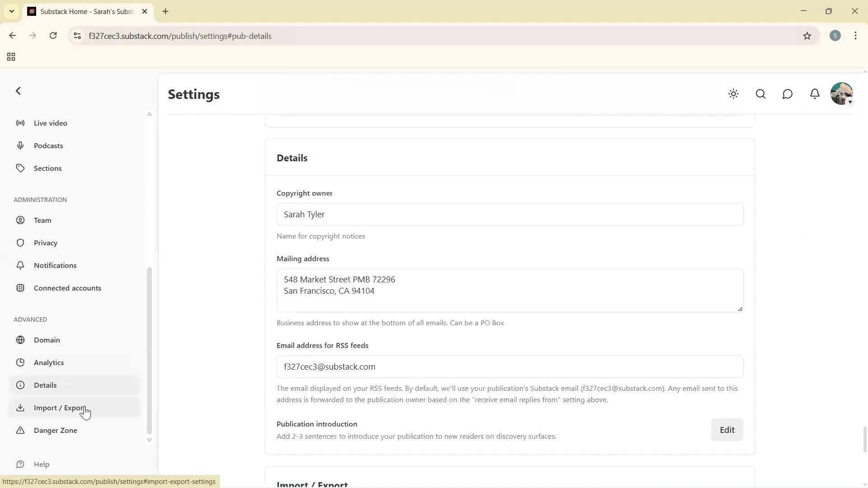The width and height of the screenshot is (868, 488).
Task: Open the browser tab search chevron
Action: point(12,11)
